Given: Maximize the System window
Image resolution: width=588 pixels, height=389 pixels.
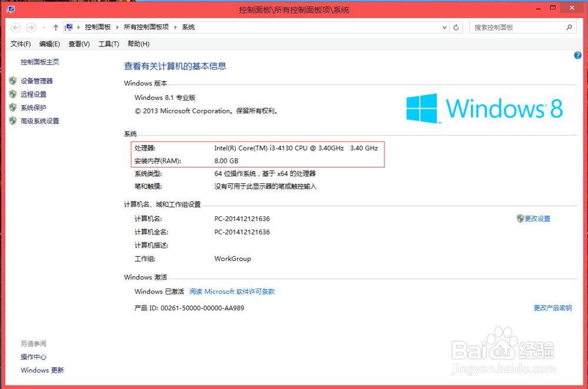Looking at the screenshot, I should coord(553,8).
